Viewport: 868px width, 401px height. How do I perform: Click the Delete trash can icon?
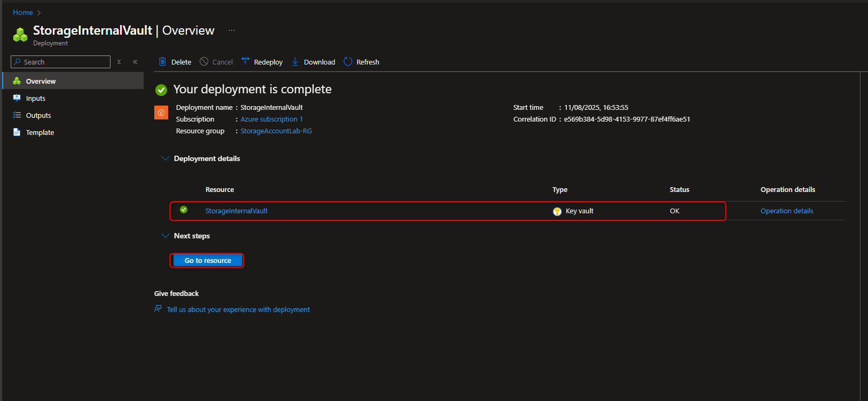tap(162, 62)
